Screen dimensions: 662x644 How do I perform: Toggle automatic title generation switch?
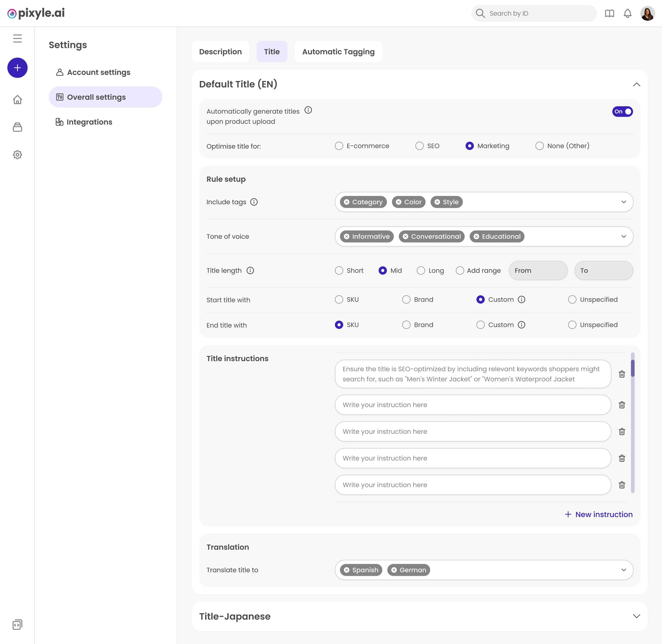click(622, 112)
